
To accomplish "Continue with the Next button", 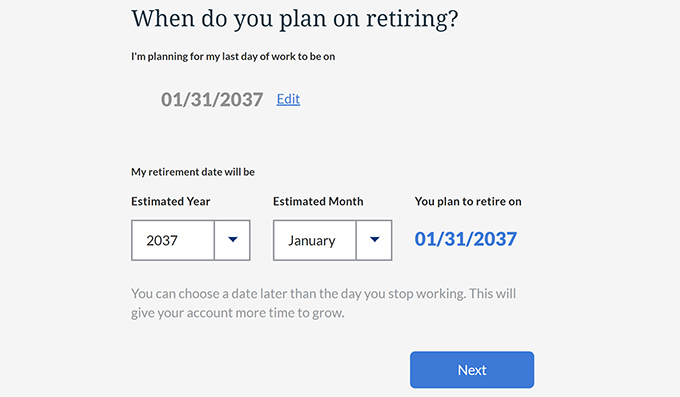I will [x=472, y=370].
